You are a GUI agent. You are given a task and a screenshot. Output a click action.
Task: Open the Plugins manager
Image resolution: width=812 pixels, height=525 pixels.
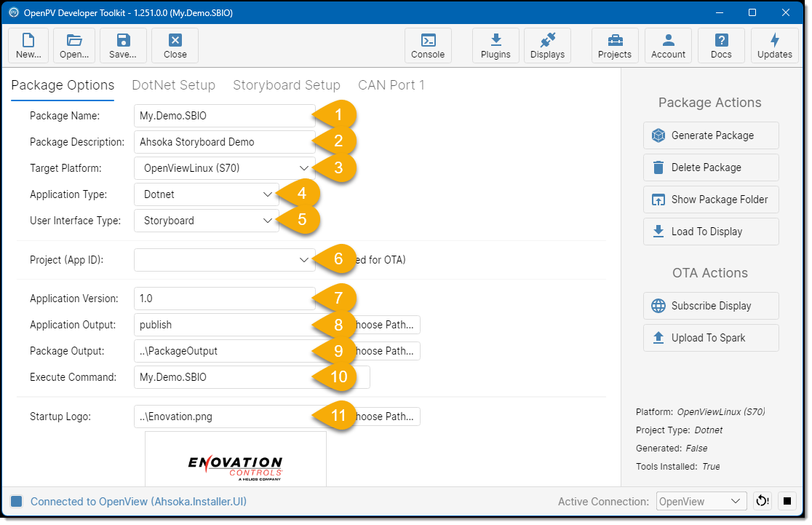(495, 46)
